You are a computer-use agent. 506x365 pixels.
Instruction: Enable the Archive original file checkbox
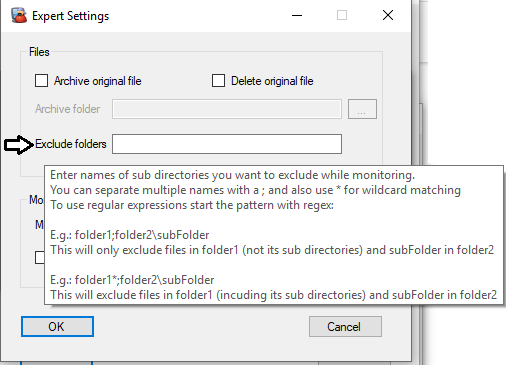point(41,81)
